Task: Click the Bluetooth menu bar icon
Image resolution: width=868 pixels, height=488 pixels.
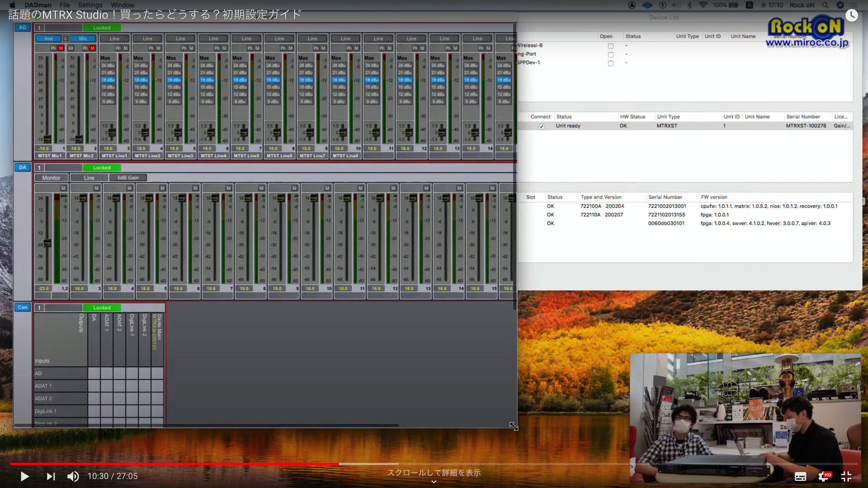Action: click(x=689, y=5)
